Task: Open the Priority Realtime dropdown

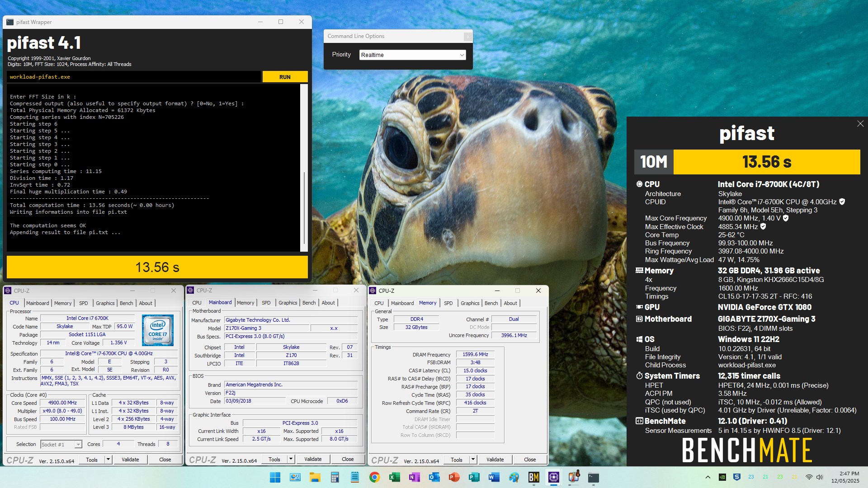Action: 412,55
